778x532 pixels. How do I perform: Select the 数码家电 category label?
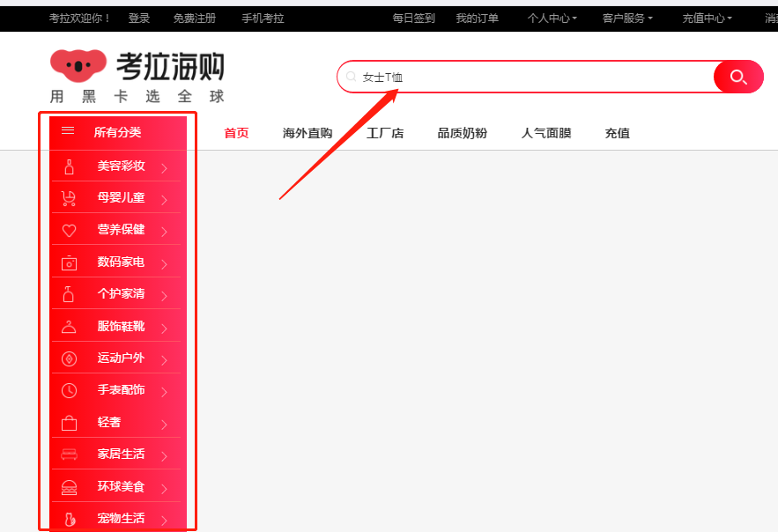(121, 262)
